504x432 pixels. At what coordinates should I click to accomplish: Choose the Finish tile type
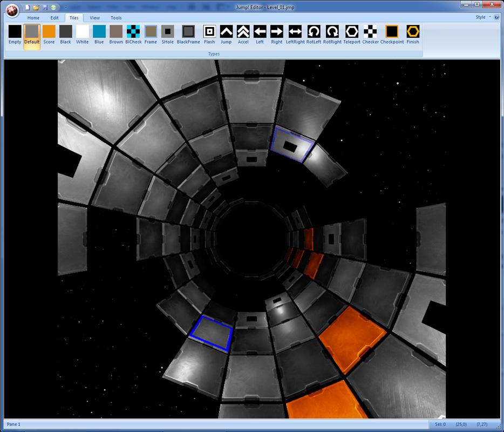click(x=413, y=35)
